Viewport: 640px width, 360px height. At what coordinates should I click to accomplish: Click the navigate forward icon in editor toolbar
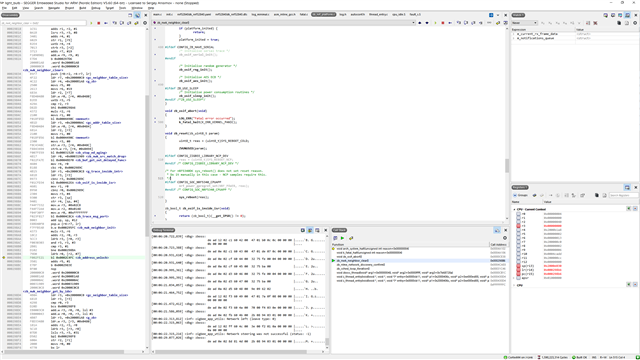pyautogui.click(x=427, y=23)
